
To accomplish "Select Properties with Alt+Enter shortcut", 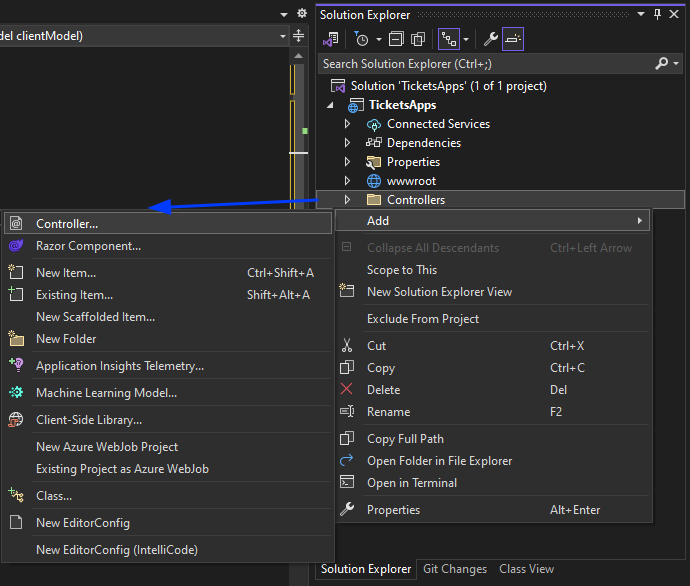I will [492, 509].
